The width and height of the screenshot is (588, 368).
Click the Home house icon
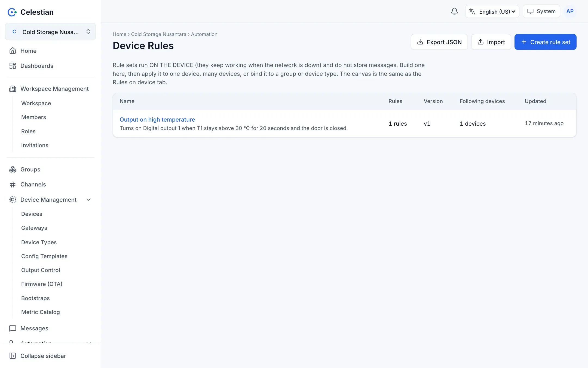pyautogui.click(x=13, y=51)
